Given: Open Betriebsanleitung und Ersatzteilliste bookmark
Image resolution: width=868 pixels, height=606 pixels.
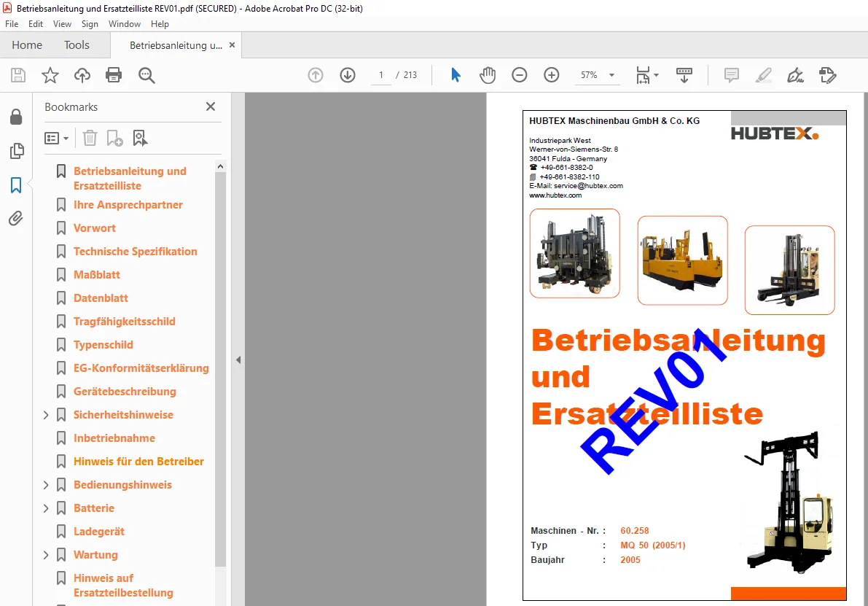Looking at the screenshot, I should 130,179.
